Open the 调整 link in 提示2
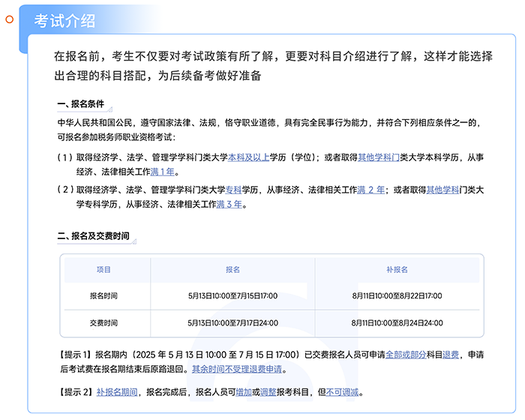The image size is (525, 420). 268,391
